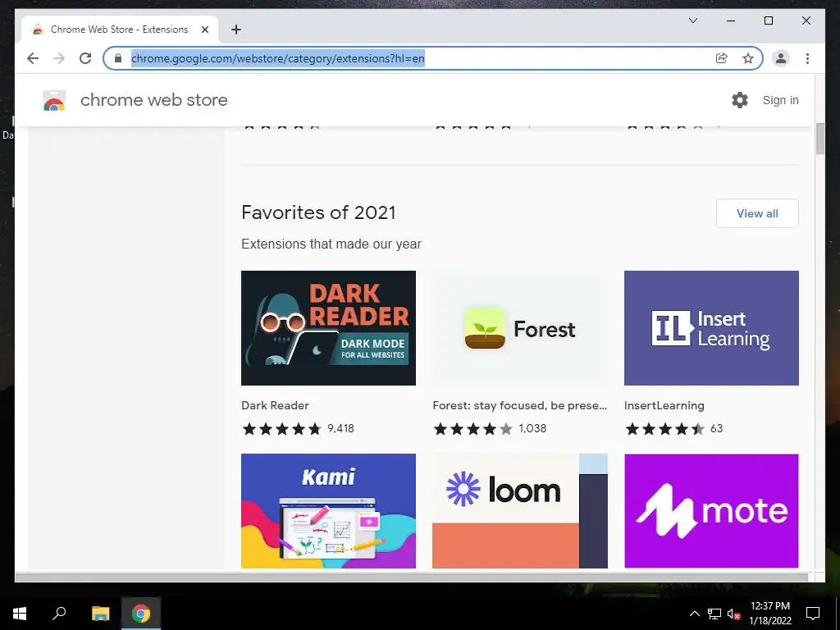Share this page from address bar

[722, 58]
